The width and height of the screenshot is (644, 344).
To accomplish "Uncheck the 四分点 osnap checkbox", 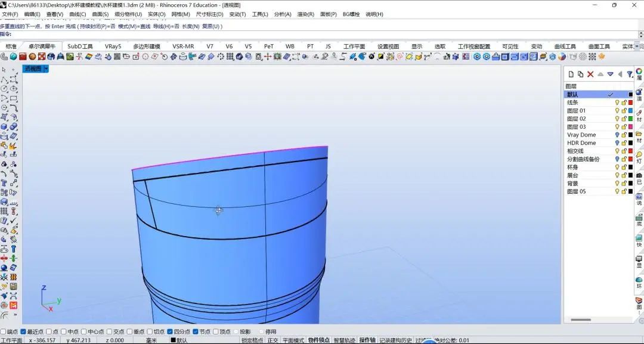I will click(x=169, y=331).
